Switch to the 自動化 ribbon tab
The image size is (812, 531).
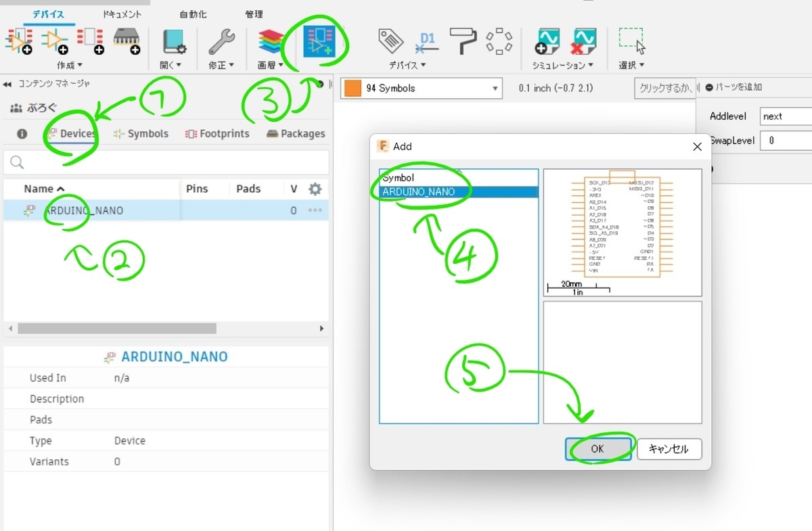[194, 14]
